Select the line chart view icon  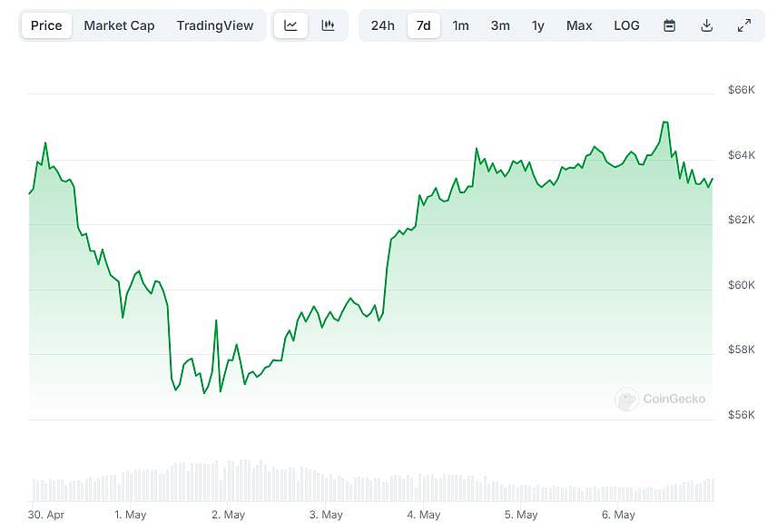click(x=290, y=25)
